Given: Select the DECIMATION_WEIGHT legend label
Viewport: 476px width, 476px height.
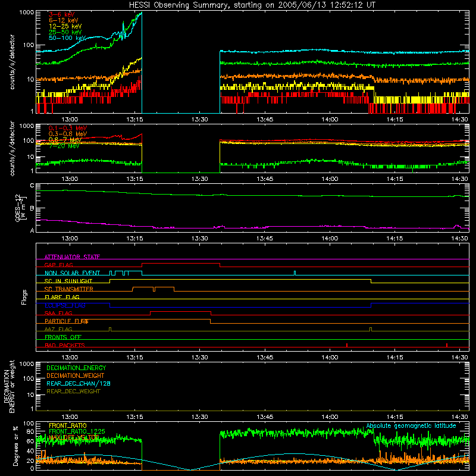Looking at the screenshot, I should 76,375.
